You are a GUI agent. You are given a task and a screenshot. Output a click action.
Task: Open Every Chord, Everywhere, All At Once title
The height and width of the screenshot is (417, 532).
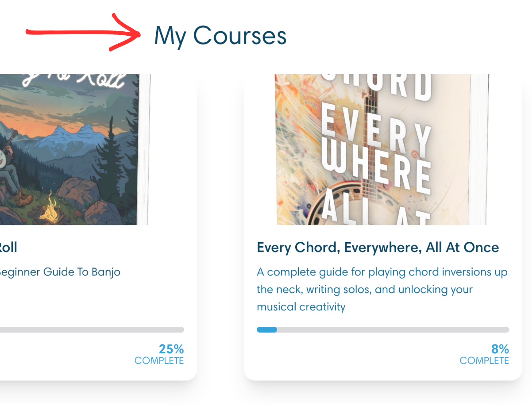[378, 247]
